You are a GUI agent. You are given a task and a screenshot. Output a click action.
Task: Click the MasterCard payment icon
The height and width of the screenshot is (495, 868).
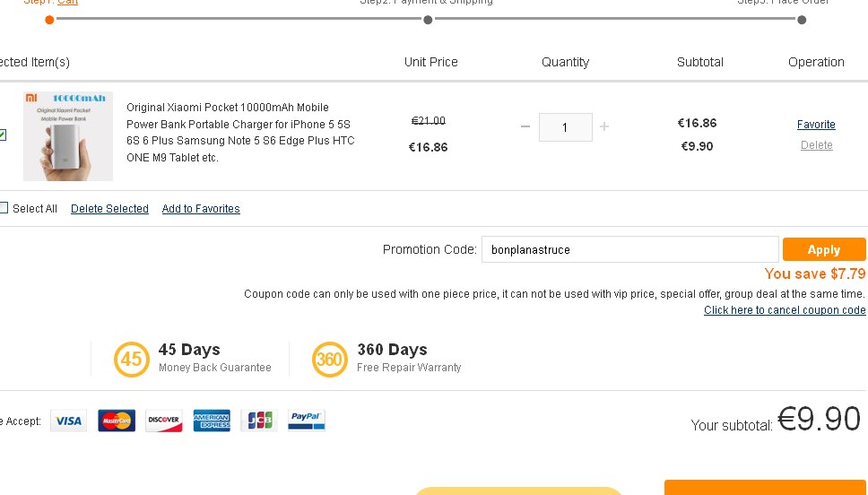pyautogui.click(x=117, y=421)
